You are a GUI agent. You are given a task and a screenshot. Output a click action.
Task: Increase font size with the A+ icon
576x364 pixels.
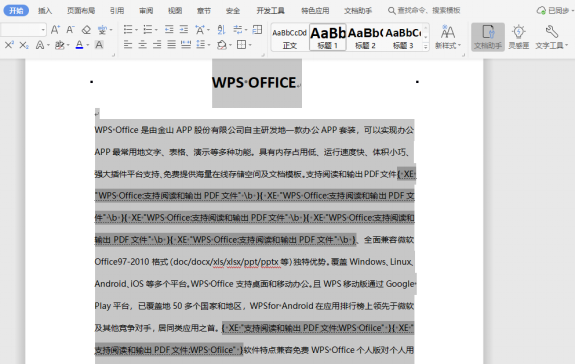point(55,30)
